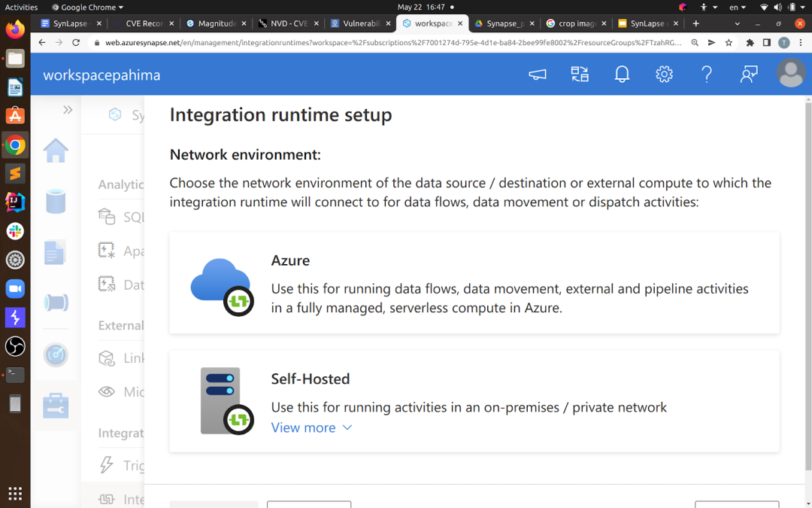The image size is (812, 508).
Task: Open the Chrome side panel icon
Action: click(767, 42)
